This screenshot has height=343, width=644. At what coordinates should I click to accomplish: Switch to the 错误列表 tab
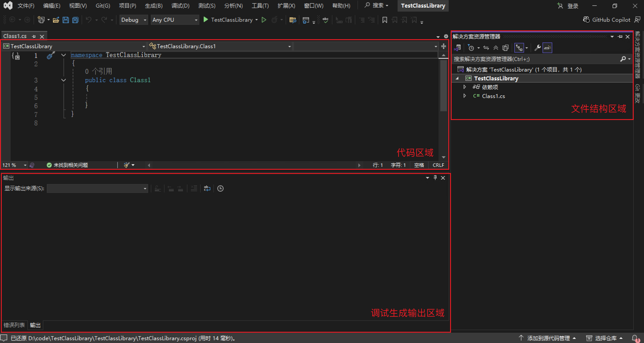(15, 325)
